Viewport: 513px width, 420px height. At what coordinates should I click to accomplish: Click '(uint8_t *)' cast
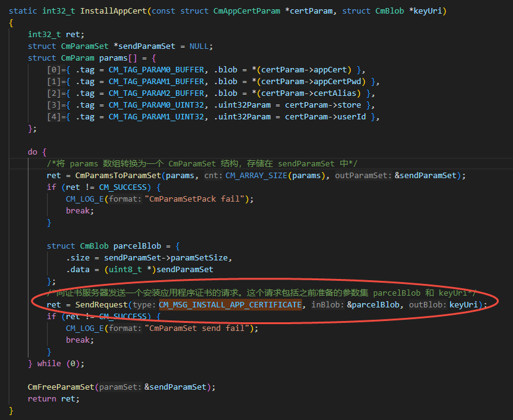[130, 270]
